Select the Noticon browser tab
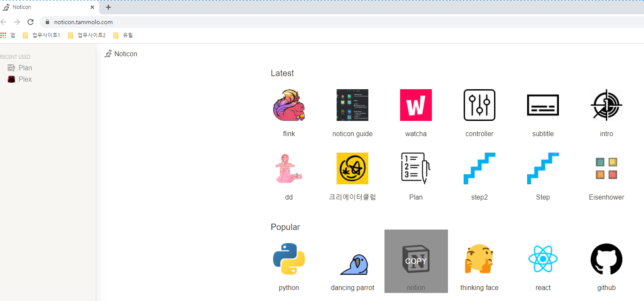Image resolution: width=644 pixels, height=301 pixels. [49, 7]
